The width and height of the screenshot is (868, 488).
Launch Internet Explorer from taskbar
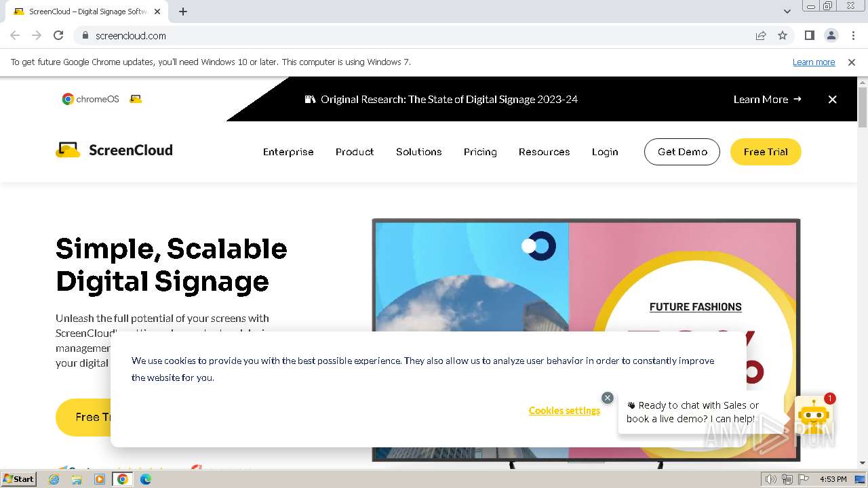54,479
